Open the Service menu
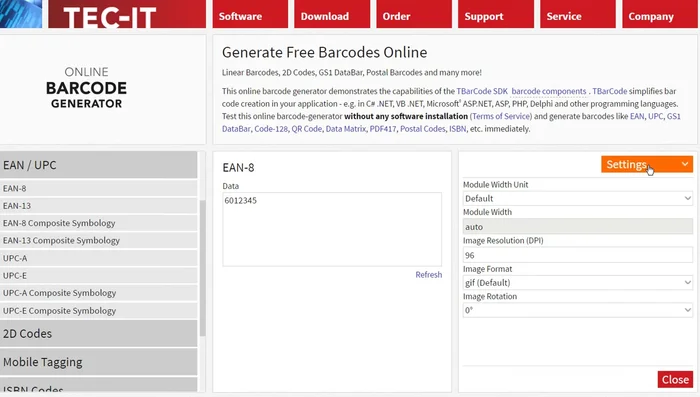The height and width of the screenshot is (397, 700). [x=578, y=14]
